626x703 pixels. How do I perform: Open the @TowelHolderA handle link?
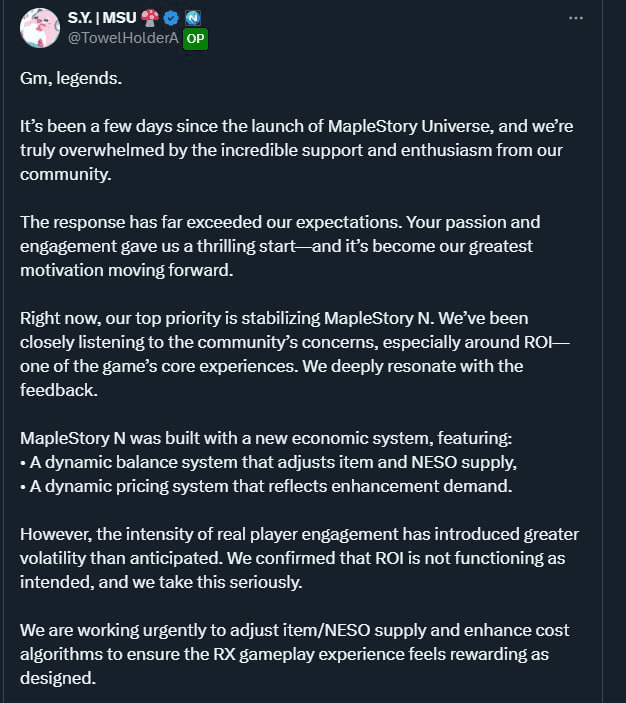[x=122, y=38]
